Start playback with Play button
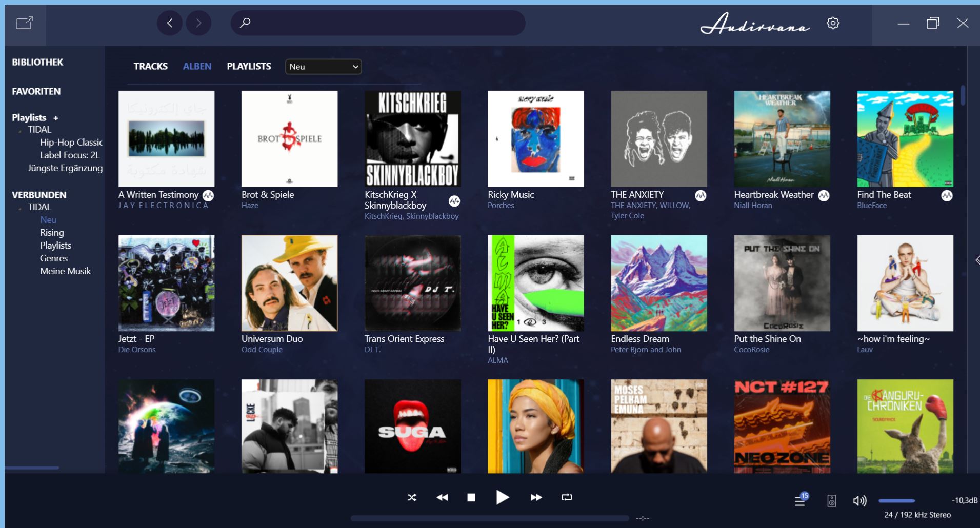The height and width of the screenshot is (528, 980). pos(503,497)
